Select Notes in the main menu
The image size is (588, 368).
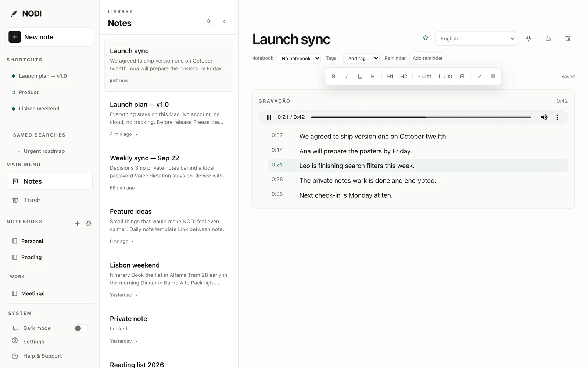[x=50, y=181]
